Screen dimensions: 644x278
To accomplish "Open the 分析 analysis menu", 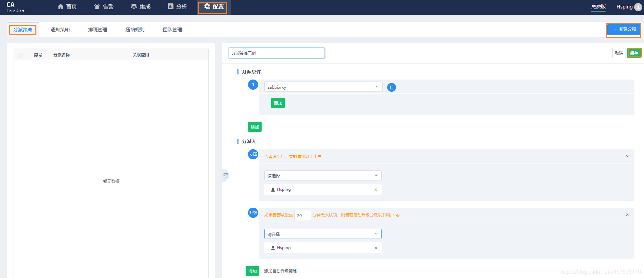I will (177, 7).
